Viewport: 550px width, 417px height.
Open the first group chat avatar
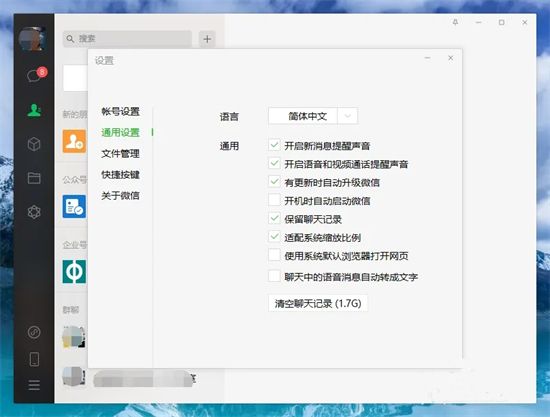click(74, 337)
